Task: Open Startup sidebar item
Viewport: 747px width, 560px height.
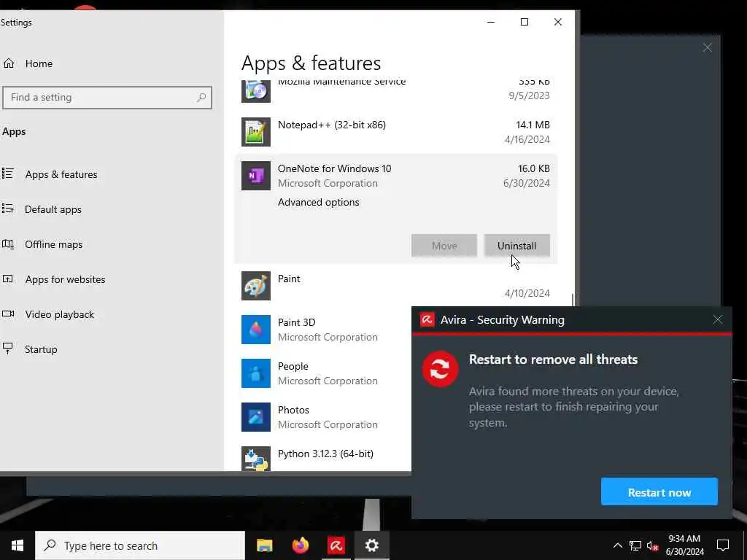Action: coord(41,349)
